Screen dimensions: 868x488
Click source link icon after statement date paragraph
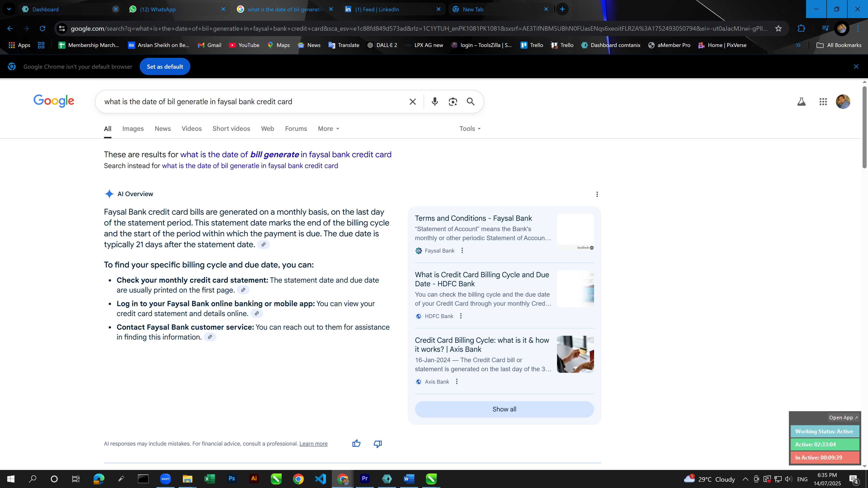click(264, 244)
